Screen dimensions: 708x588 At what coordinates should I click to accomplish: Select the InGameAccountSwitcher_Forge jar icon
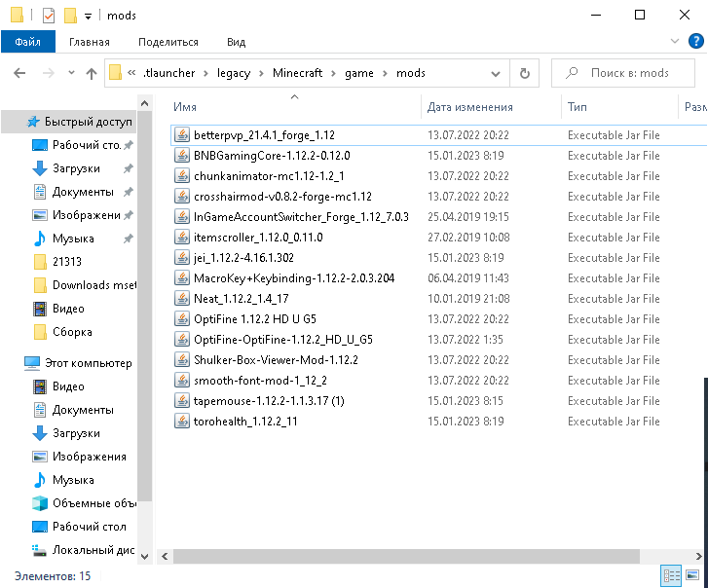[x=182, y=217]
